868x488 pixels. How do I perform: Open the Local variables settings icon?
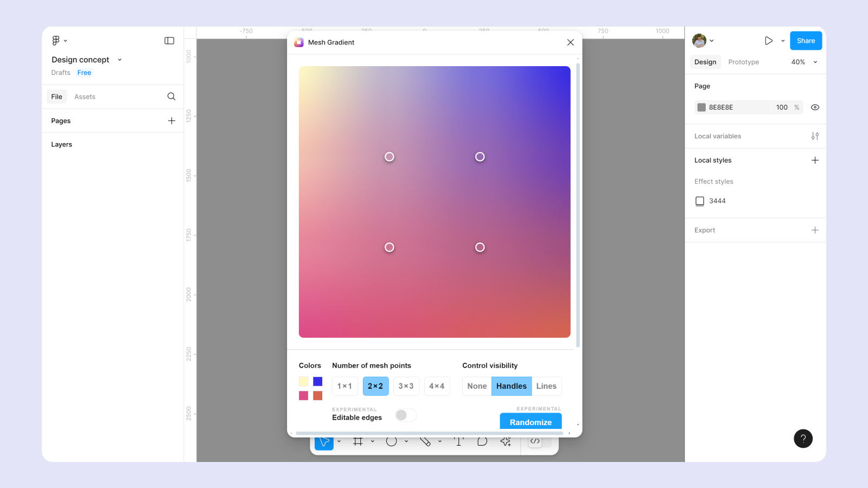coord(815,136)
